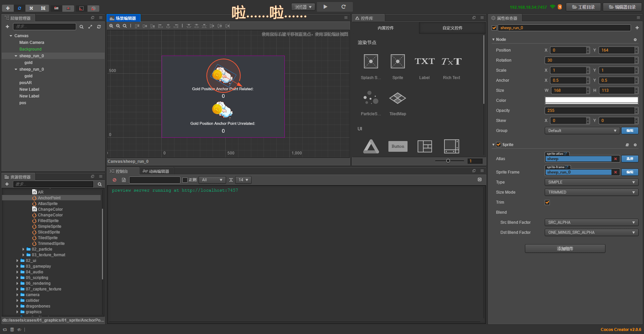Collapse the Node properties section
Viewport: 644px width, 334px height.
click(x=493, y=40)
